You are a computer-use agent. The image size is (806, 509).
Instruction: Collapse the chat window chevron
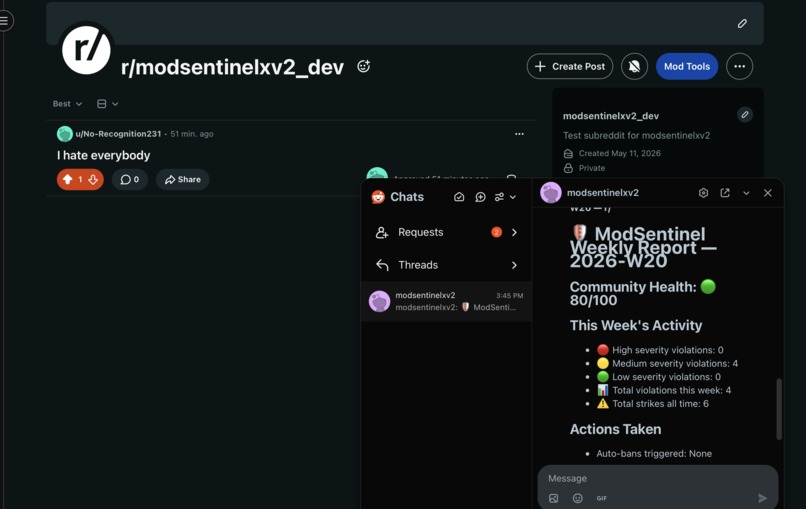[746, 193]
